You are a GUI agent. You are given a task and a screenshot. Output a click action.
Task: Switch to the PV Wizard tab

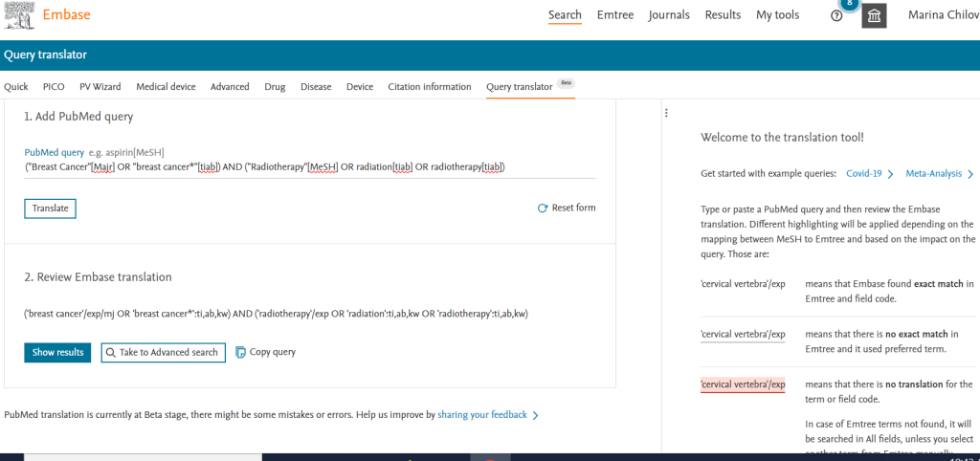[x=100, y=87]
